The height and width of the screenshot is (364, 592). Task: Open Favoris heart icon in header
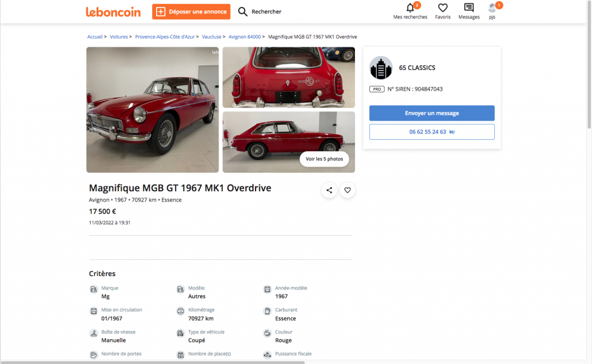point(442,8)
